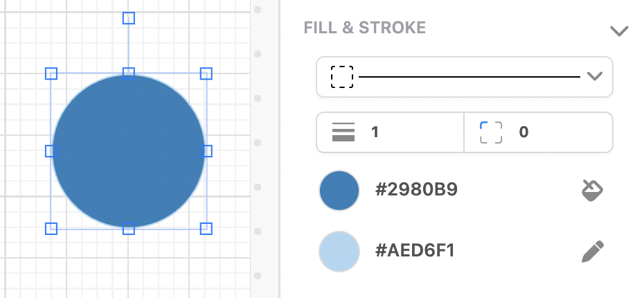Click the line thickness icon
Viewport: 644px width, 298px height.
(343, 132)
